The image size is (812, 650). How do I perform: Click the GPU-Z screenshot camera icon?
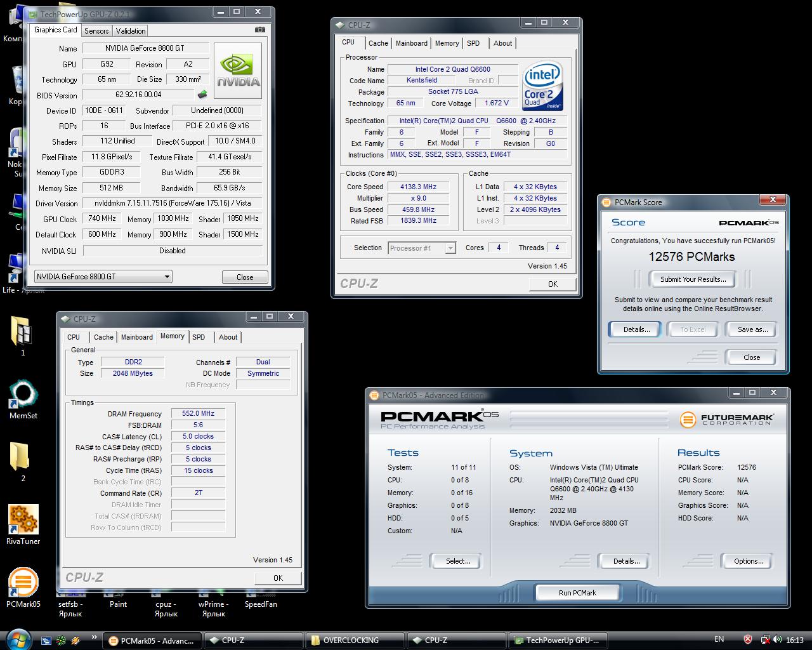pyautogui.click(x=259, y=30)
